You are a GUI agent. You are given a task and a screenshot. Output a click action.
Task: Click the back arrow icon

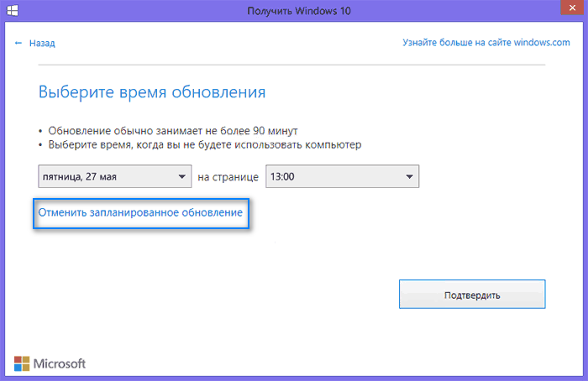click(18, 43)
